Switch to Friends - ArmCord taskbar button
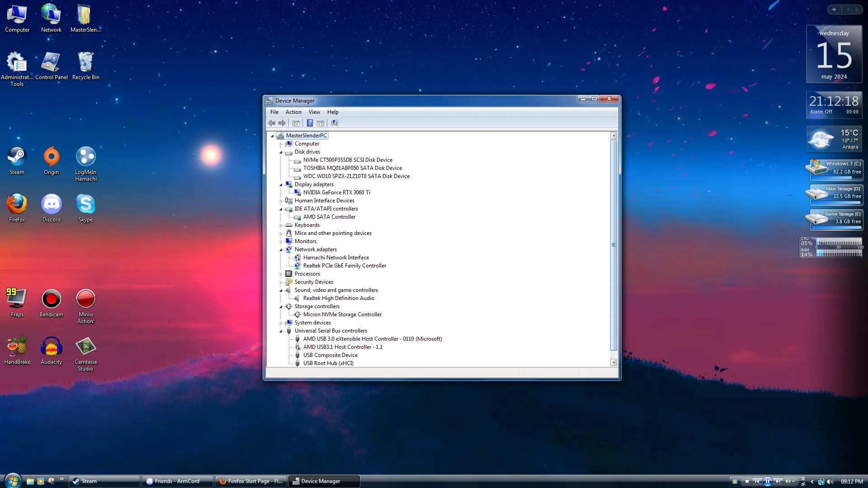The width and height of the screenshot is (868, 488). coord(177,481)
